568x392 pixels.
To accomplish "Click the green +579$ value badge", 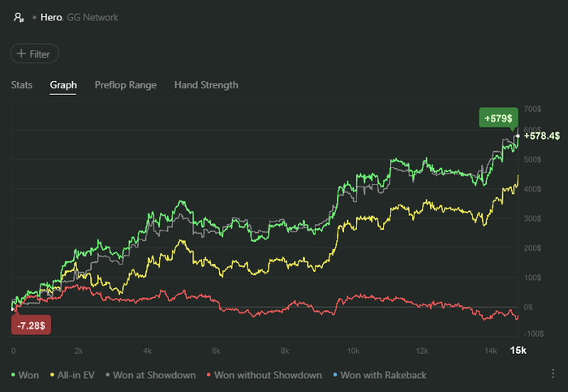I will tap(497, 118).
